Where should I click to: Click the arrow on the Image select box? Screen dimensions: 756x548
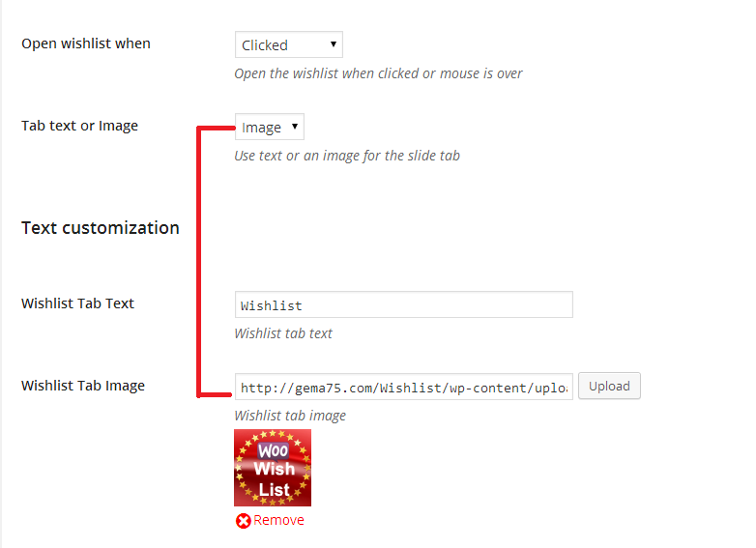pyautogui.click(x=294, y=127)
